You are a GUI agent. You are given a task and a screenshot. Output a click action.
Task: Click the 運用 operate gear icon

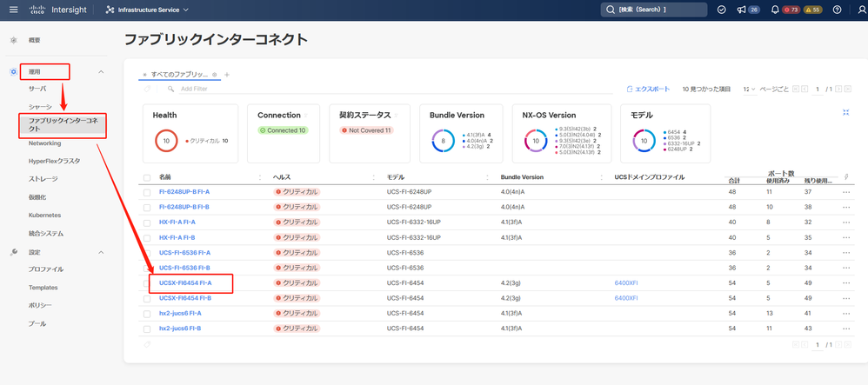click(14, 72)
